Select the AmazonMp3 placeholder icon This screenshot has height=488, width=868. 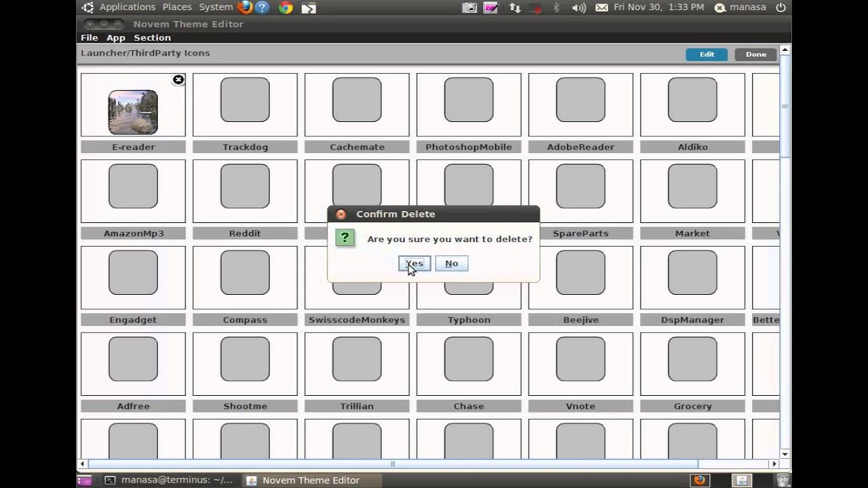coord(133,186)
